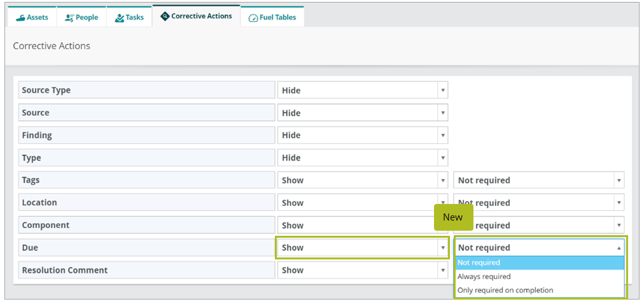Open the Location Show dropdown

[x=363, y=203]
